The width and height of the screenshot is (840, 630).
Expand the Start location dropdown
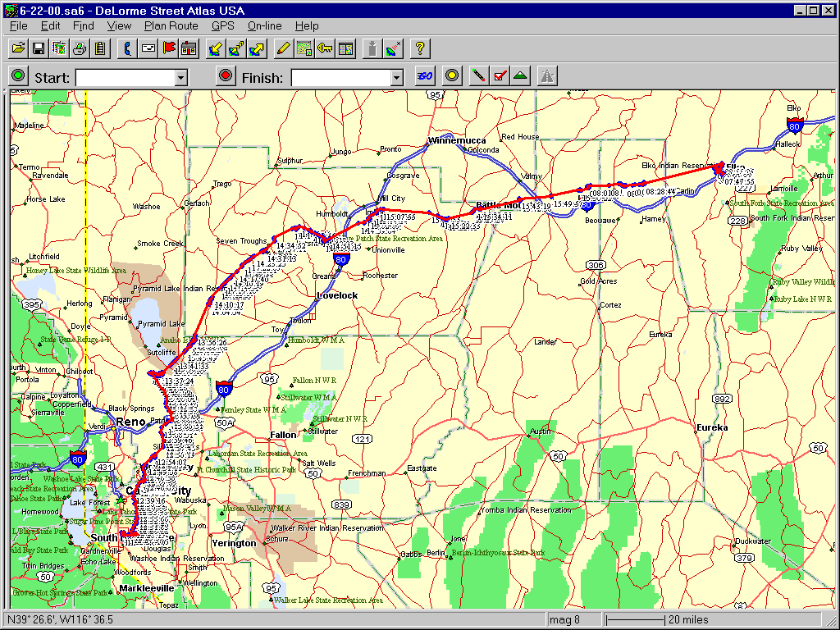(x=181, y=78)
